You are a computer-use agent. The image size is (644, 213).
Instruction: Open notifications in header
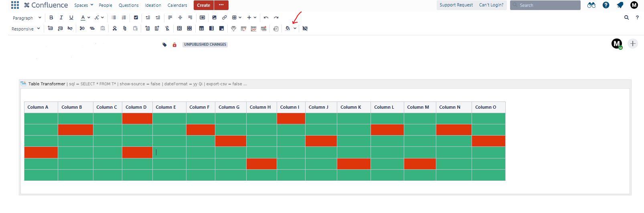pyautogui.click(x=620, y=5)
